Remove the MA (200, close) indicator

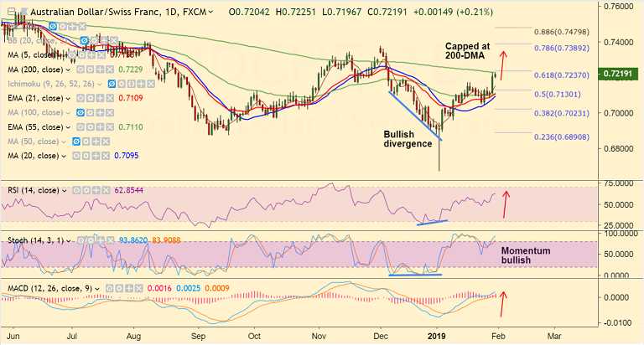pyautogui.click(x=110, y=70)
